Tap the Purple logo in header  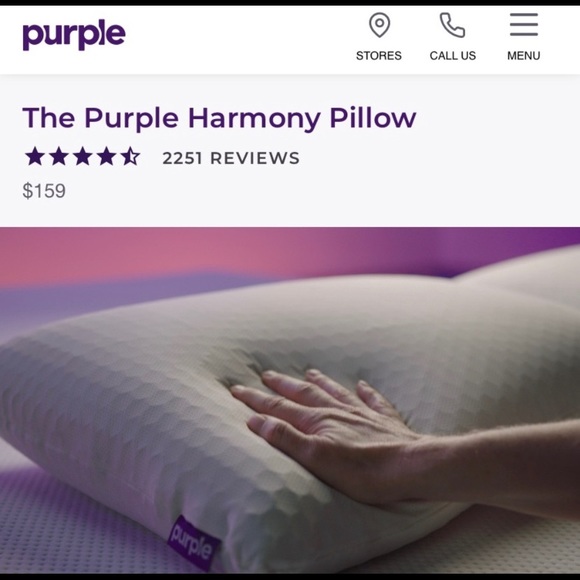click(74, 34)
